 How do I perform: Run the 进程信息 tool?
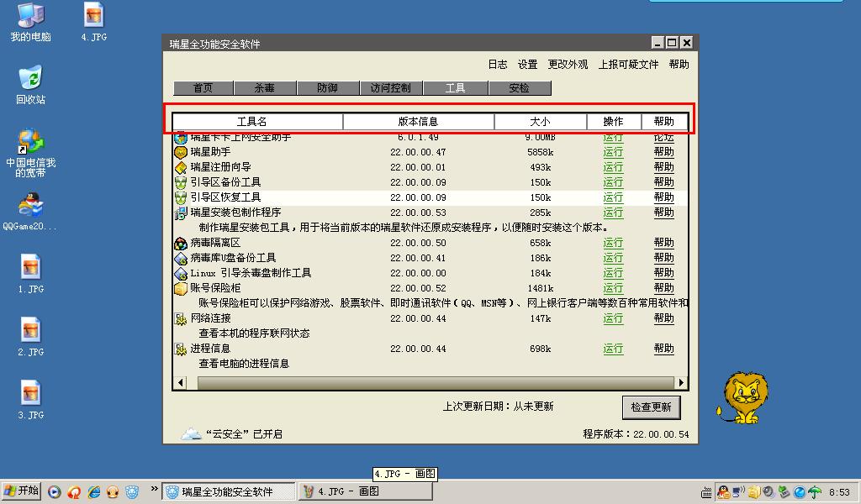pos(613,349)
